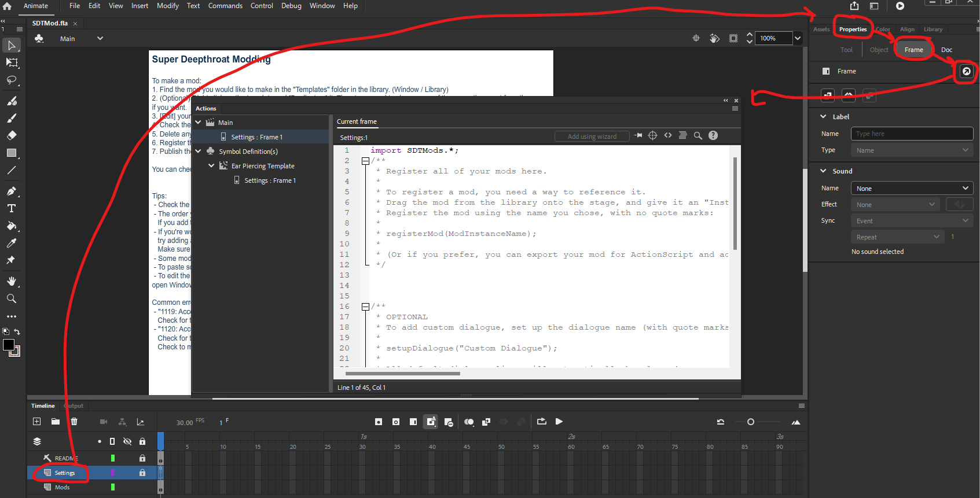Collapse the Symbol Definition(s) tree node
Viewport: 980px width, 498px height.
click(x=199, y=152)
